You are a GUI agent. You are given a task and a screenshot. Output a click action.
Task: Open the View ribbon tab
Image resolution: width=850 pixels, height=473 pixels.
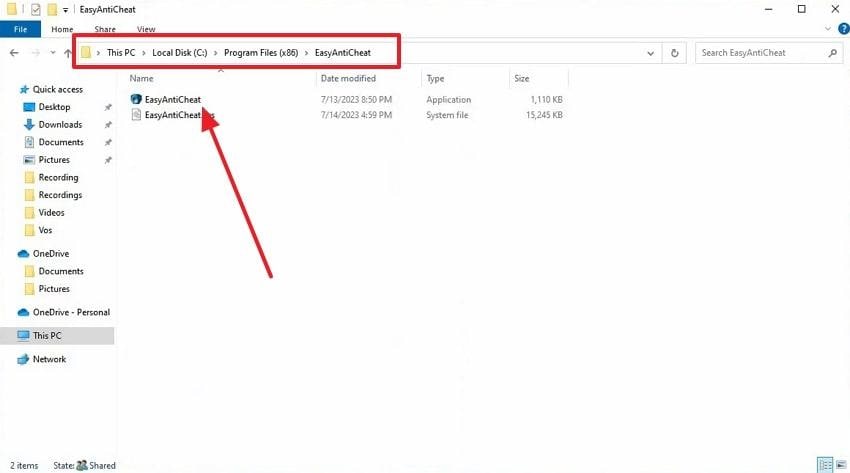146,29
